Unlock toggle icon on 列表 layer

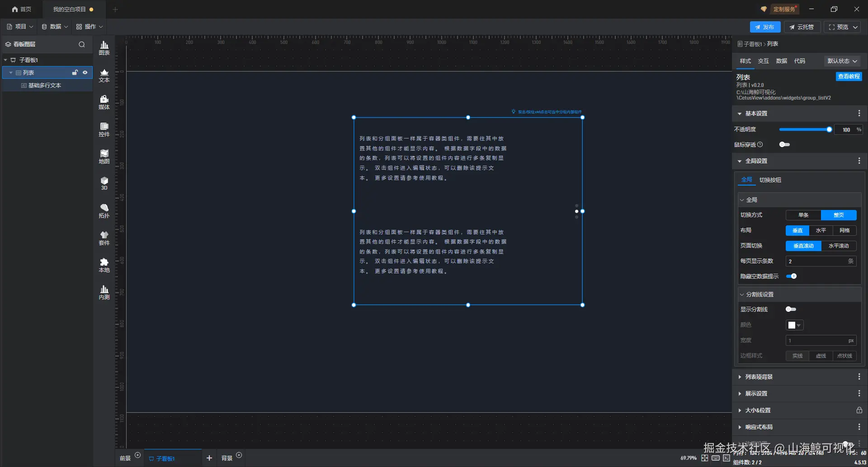(x=75, y=72)
